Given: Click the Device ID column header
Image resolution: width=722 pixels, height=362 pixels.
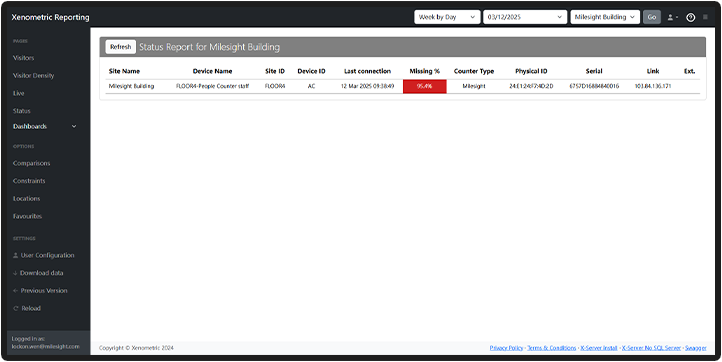Looking at the screenshot, I should pos(311,71).
